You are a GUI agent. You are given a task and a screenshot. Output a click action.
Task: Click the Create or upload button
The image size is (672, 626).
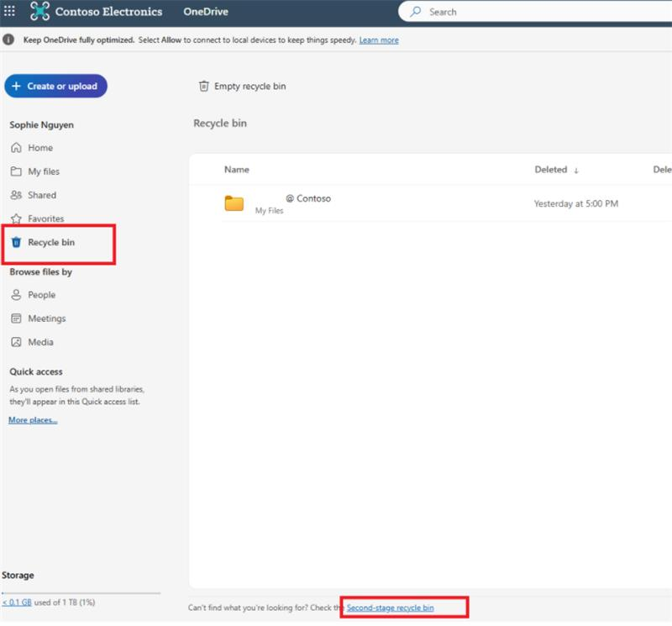coord(55,87)
